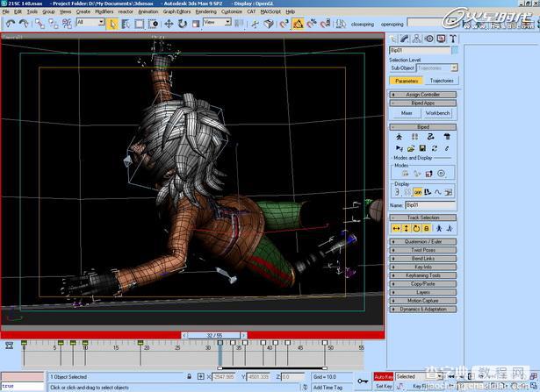Select Body Horizontal track button
The image size is (540, 392).
coord(396,229)
